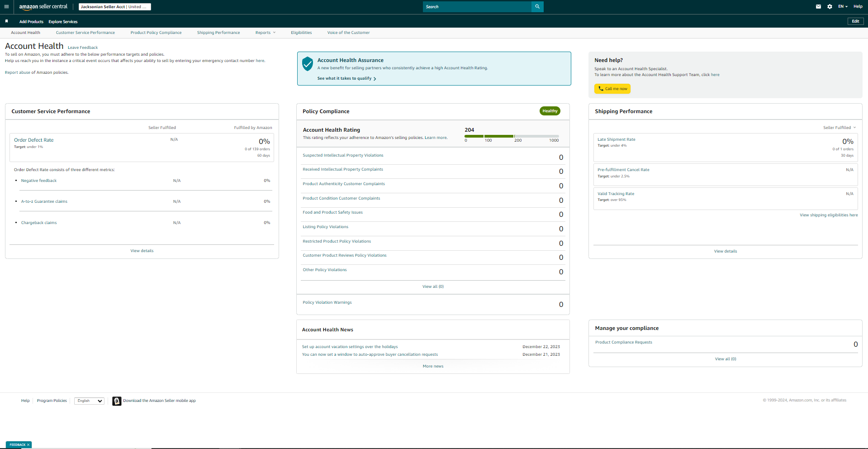The width and height of the screenshot is (868, 449).
Task: Expand See what it takes to qualify
Action: point(346,78)
